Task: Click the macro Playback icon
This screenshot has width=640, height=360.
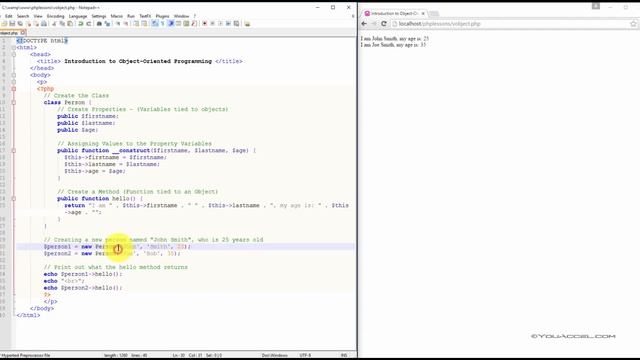Action: click(x=220, y=24)
